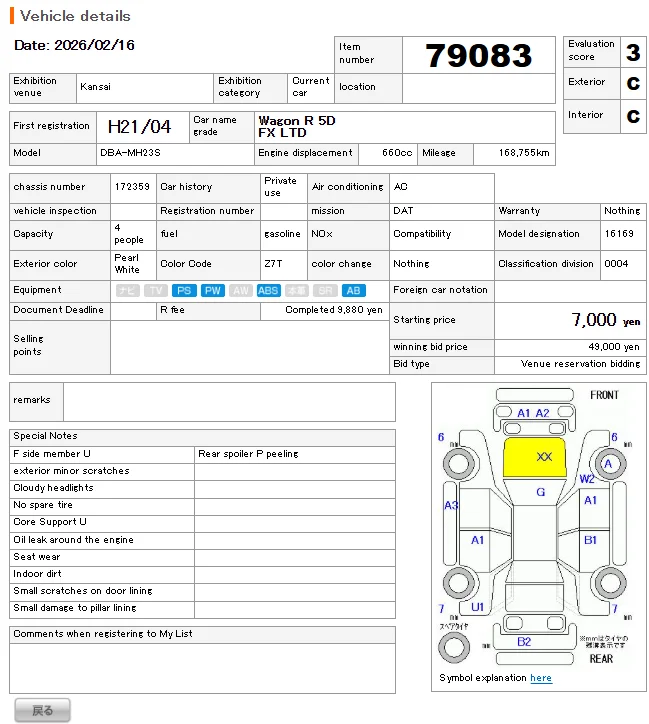The image size is (649, 724).
Task: Select Oil leak around the engine note
Action: (73, 540)
